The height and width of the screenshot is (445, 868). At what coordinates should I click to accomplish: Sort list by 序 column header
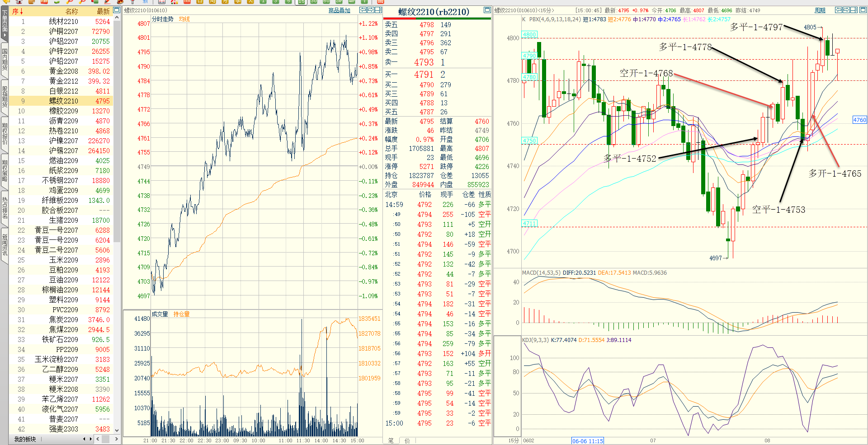[x=17, y=11]
